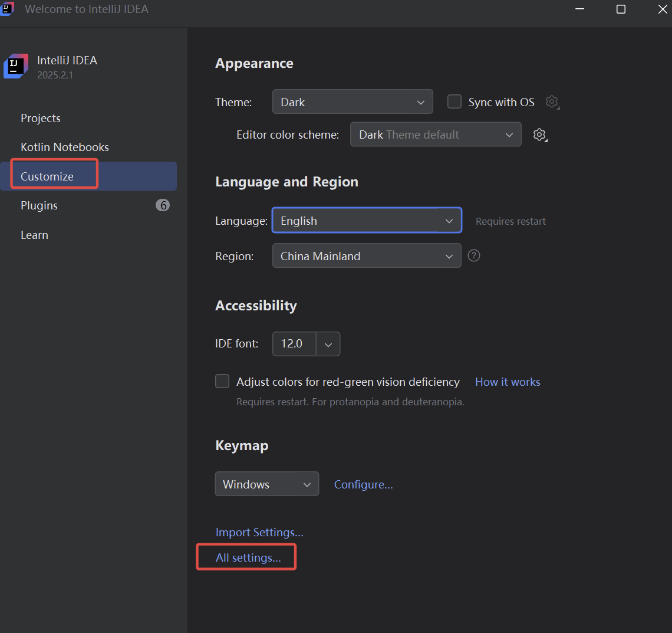Screen dimensions: 672x633
Task: Open the IDE font size arrow
Action: pyautogui.click(x=328, y=344)
